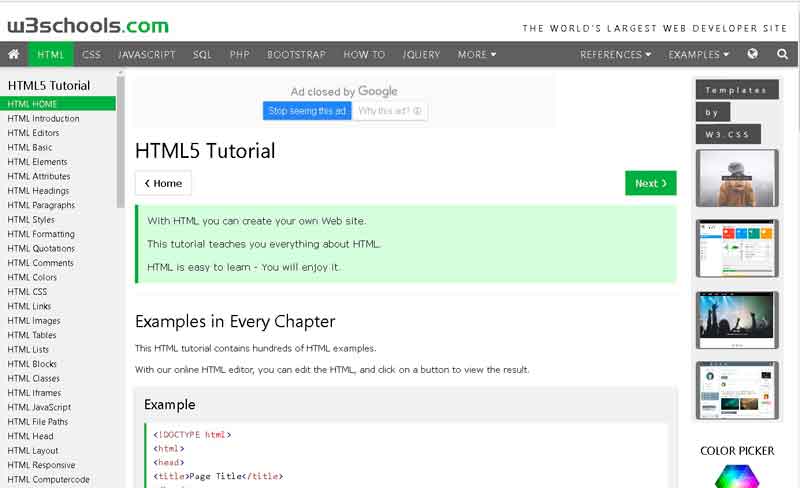The image size is (800, 488).
Task: Open HTML Images sidebar link
Action: (34, 321)
